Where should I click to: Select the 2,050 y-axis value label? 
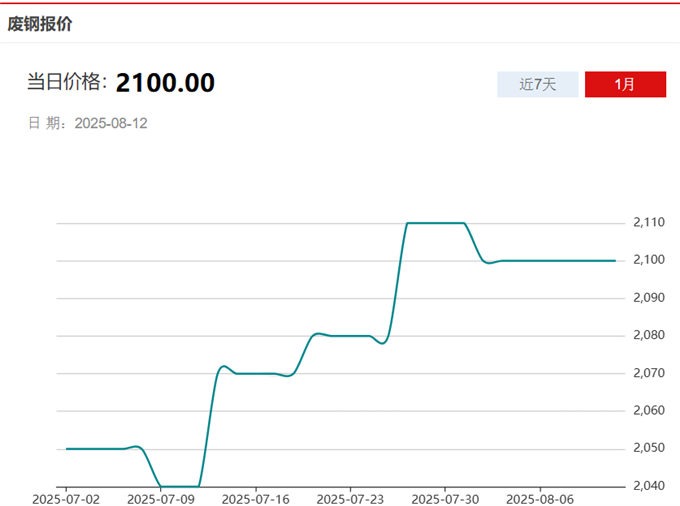(x=648, y=448)
